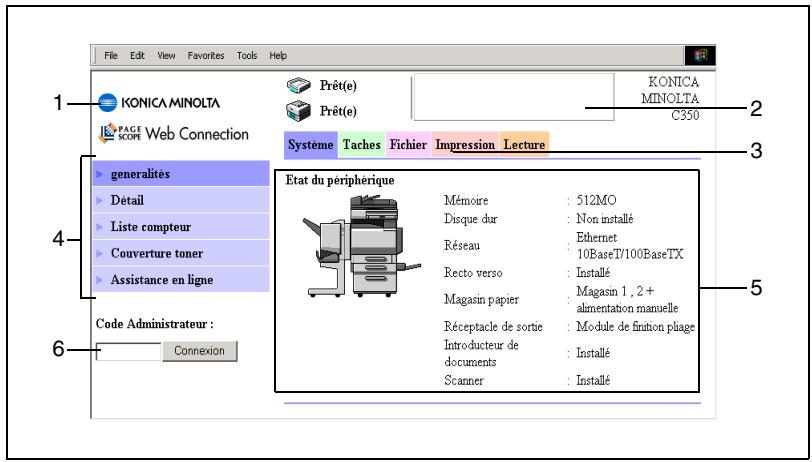
Task: Click the arrow beside generalités
Action: [x=100, y=175]
